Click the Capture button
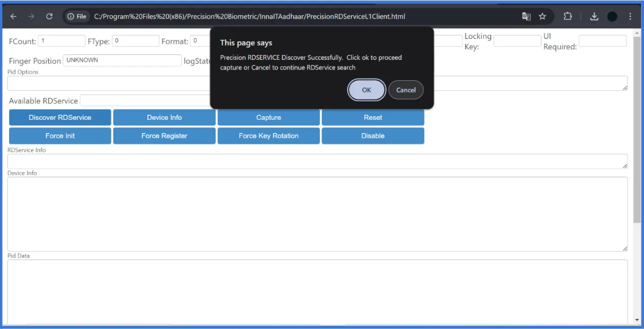This screenshot has height=329, width=644. pos(268,117)
